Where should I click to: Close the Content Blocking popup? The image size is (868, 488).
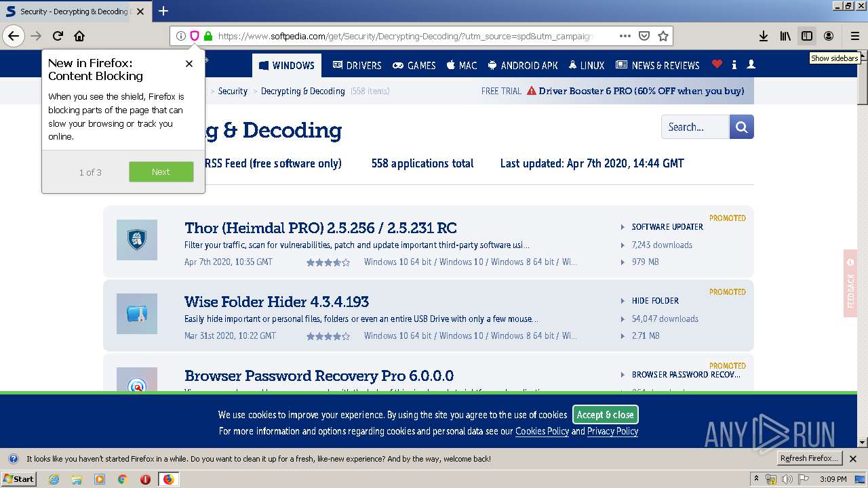pos(189,64)
